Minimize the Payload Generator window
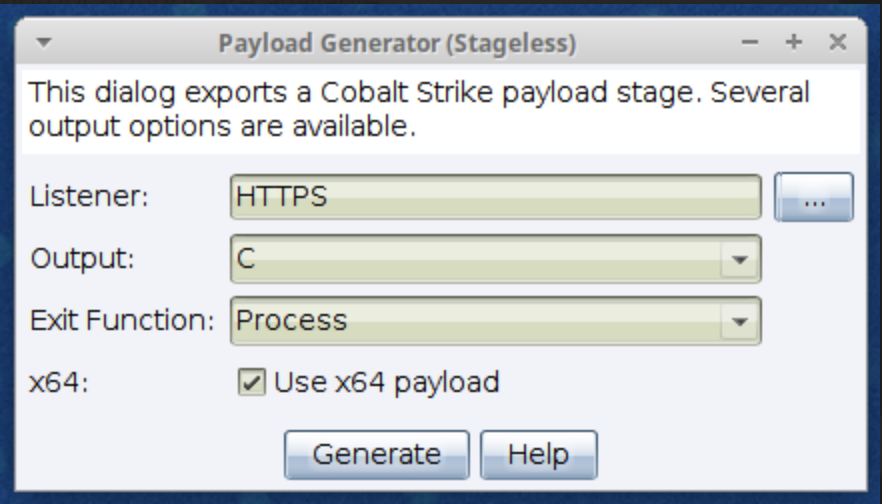This screenshot has width=882, height=504. click(750, 44)
